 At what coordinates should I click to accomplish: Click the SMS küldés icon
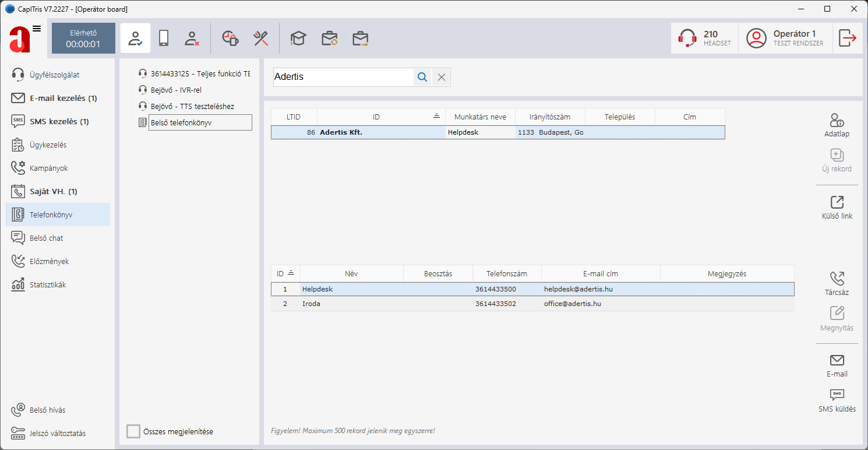coord(837,395)
